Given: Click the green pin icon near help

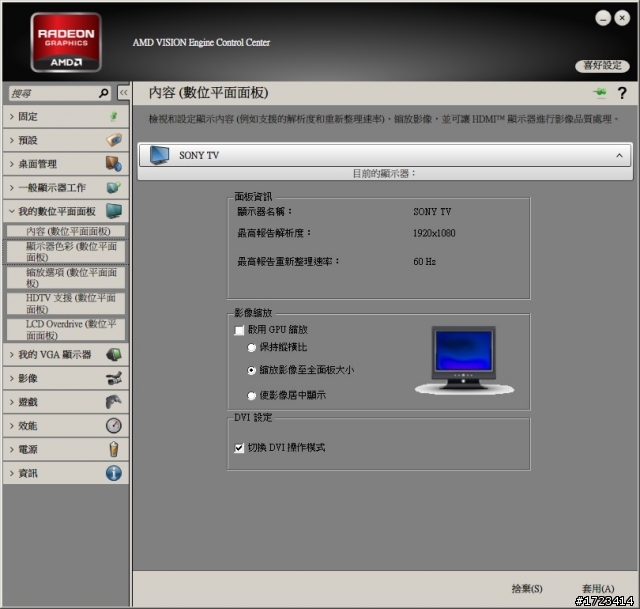Looking at the screenshot, I should [600, 93].
